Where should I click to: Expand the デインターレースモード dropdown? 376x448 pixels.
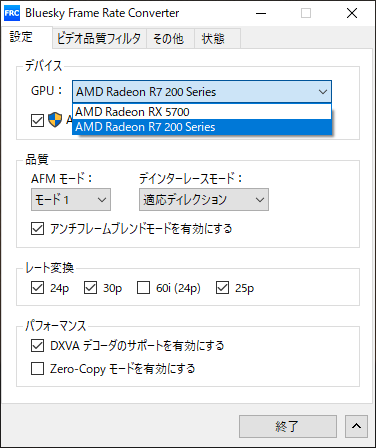204,200
